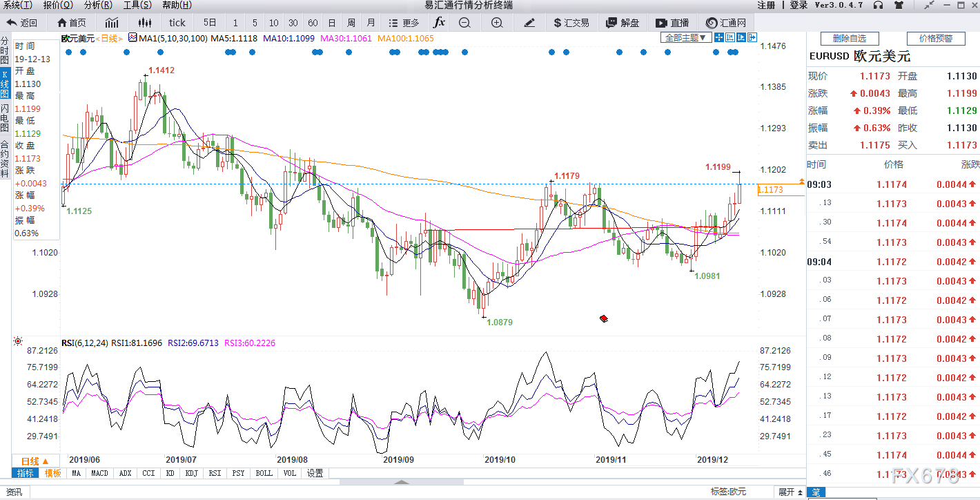Open the 资讯 news tab

(x=14, y=492)
